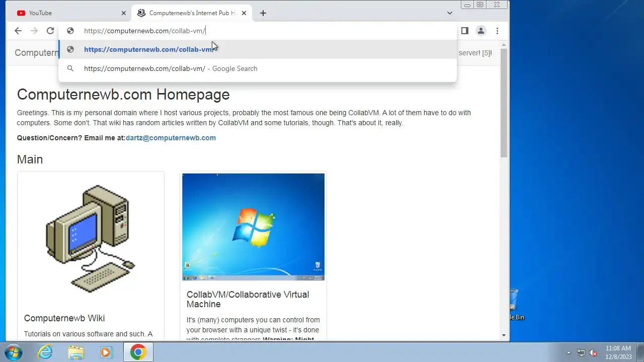Click the YouTube favicon in tab

(x=21, y=13)
